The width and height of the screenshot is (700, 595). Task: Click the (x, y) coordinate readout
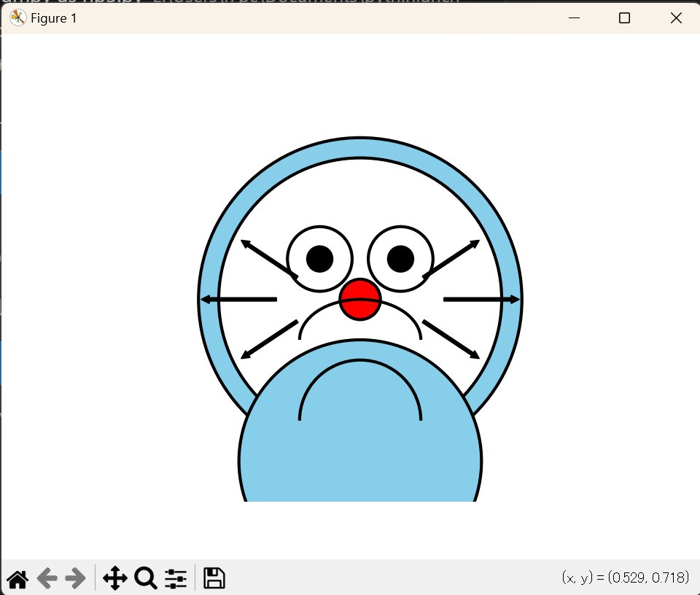click(626, 577)
